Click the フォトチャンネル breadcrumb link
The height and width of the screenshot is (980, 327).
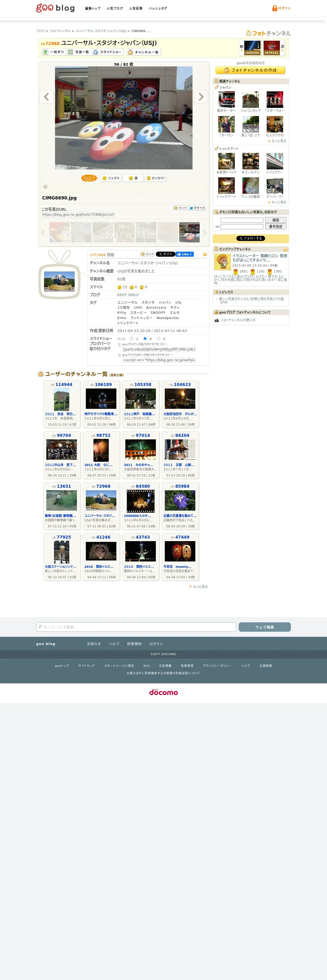pos(60,31)
